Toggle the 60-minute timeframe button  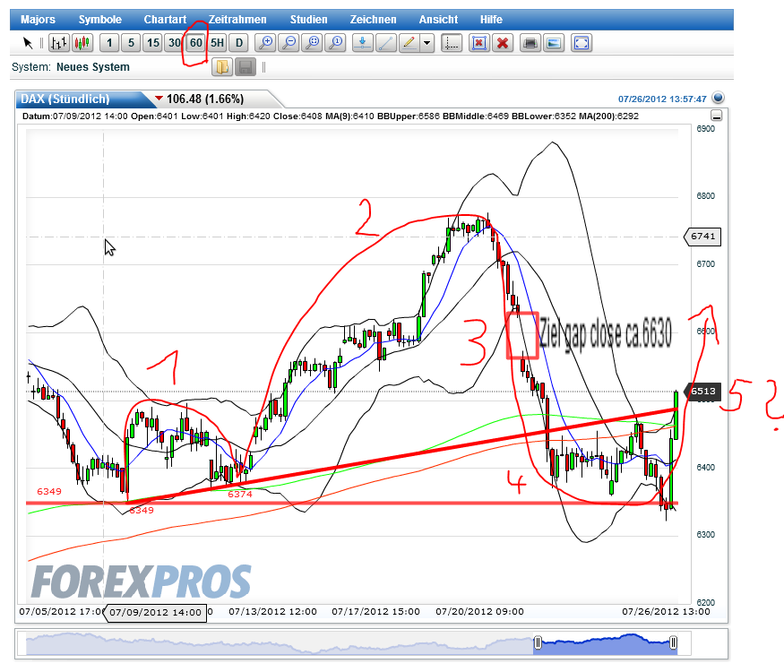pyautogui.click(x=195, y=42)
